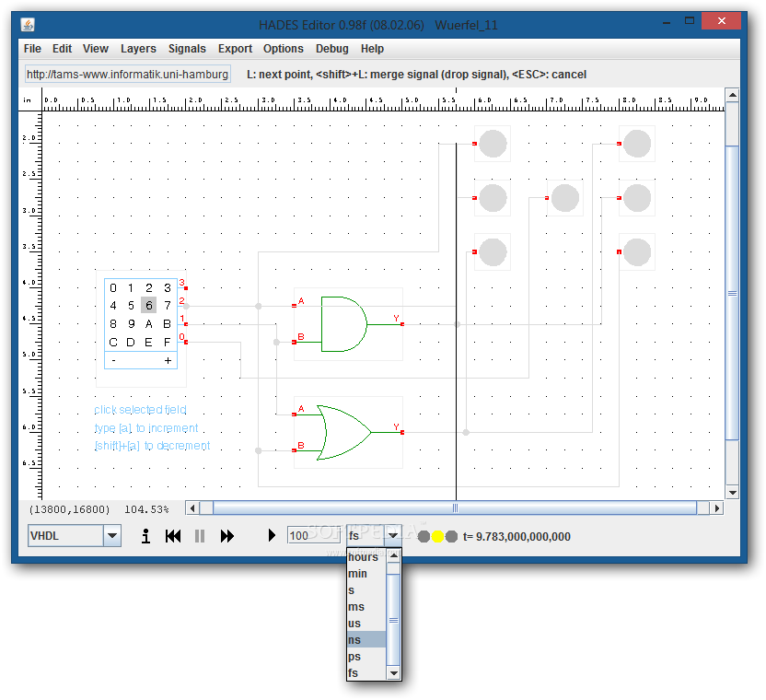
Task: Fast forward the simulation
Action: (227, 536)
